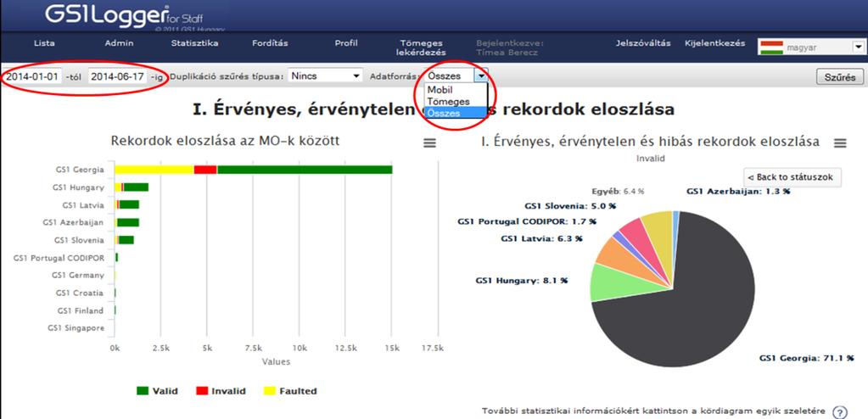
Task: Click the GS1 Azerbaijan green bar
Action: click(128, 222)
